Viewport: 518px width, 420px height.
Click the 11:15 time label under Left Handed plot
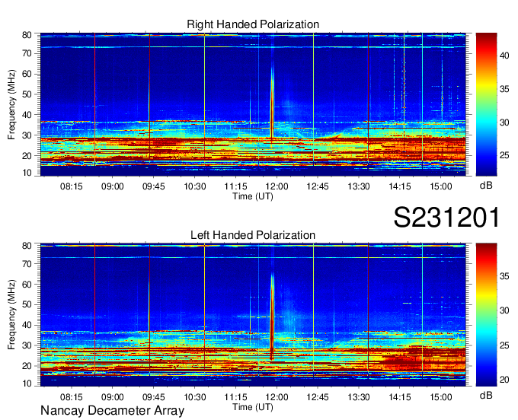(235, 397)
